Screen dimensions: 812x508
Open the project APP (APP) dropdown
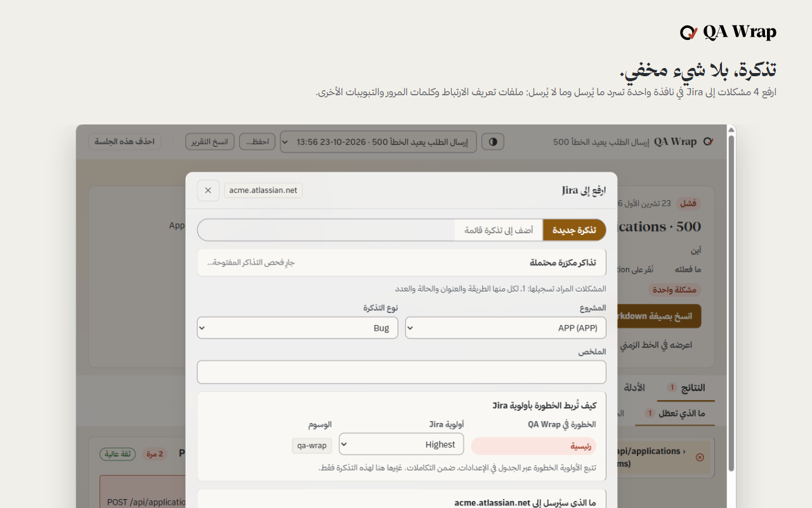[506, 328]
